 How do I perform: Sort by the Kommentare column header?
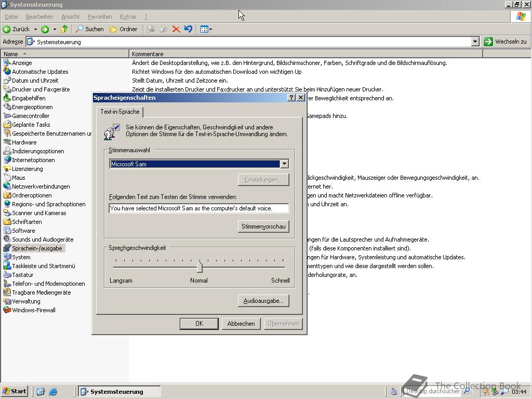[305, 54]
